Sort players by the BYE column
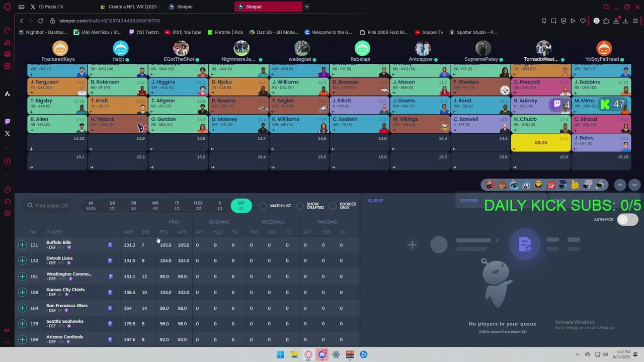Screen dimensions: 644x362 [145, 232]
